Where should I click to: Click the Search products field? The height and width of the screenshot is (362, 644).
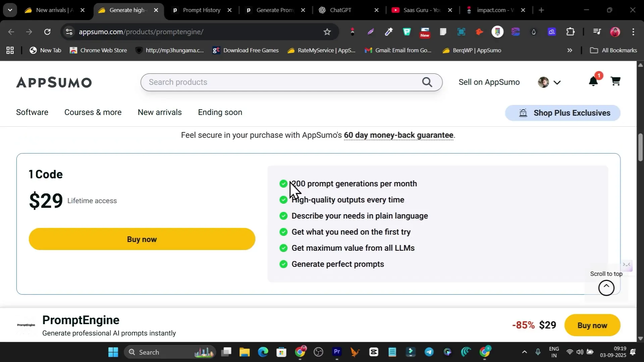282,82
